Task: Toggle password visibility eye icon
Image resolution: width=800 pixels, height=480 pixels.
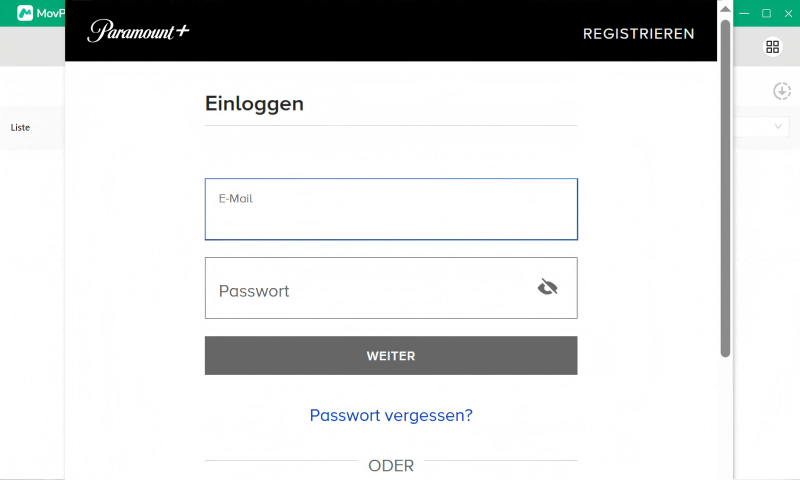Action: pos(547,287)
